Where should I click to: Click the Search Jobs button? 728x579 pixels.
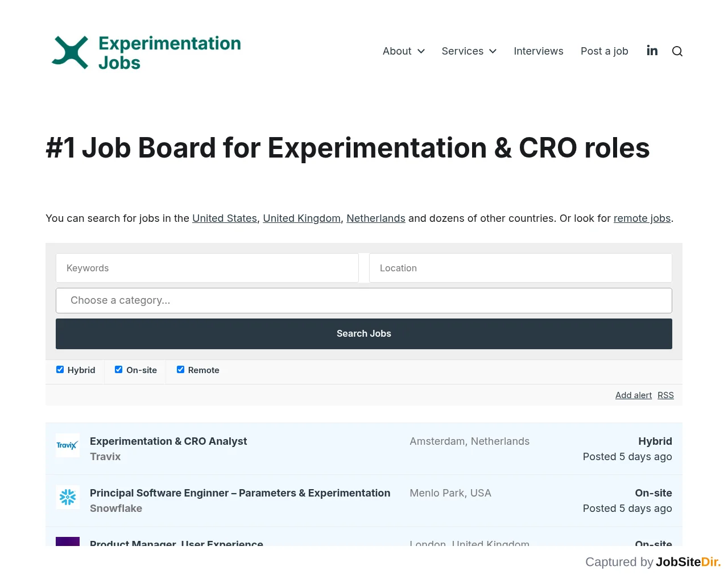tap(364, 334)
